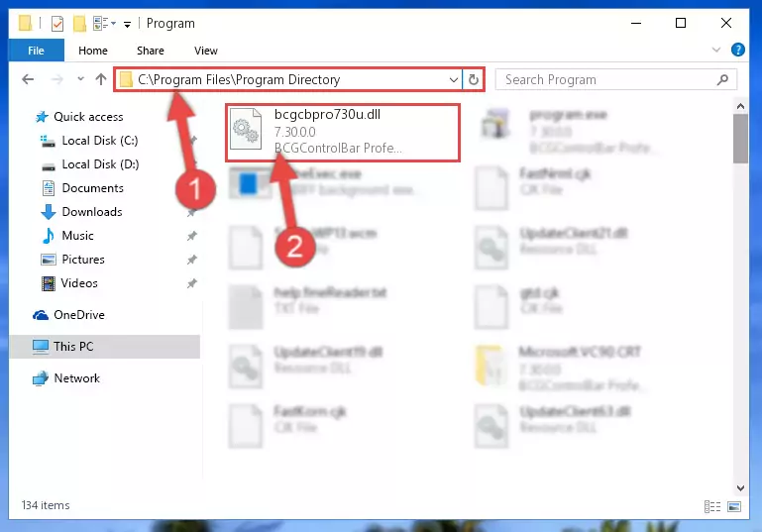This screenshot has height=532, width=762.
Task: Go back with the Back arrow
Action: pos(28,79)
